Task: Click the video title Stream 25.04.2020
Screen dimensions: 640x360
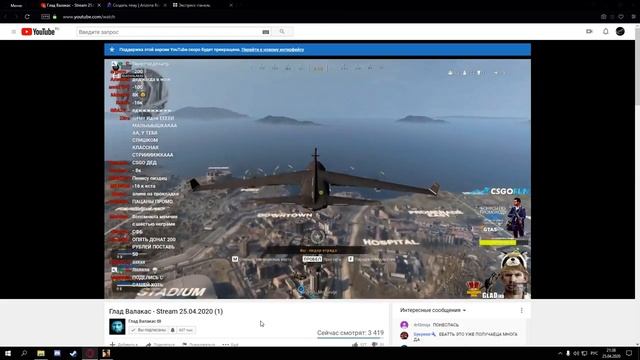Action: pos(166,311)
